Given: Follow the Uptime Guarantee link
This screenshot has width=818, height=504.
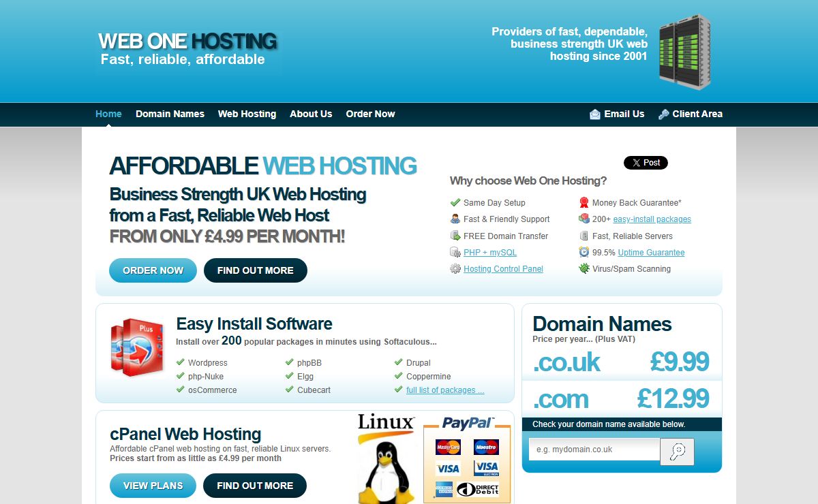Looking at the screenshot, I should tap(651, 253).
